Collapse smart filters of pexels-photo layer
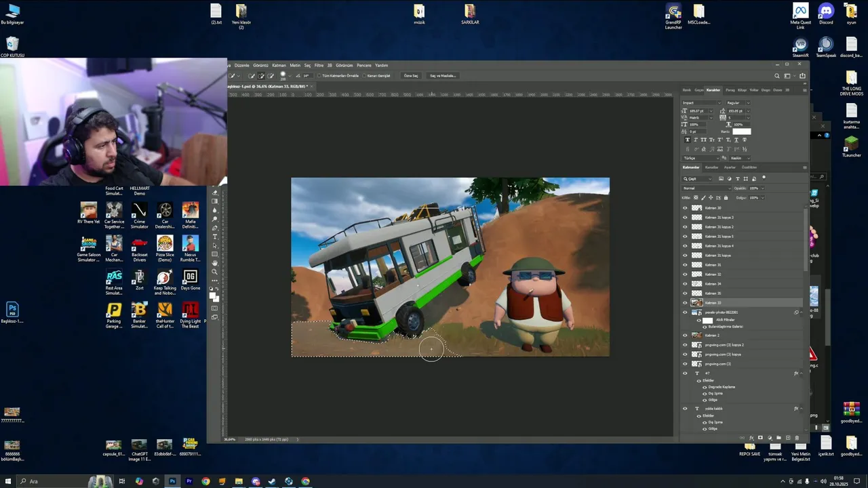868x488 pixels. coord(802,312)
